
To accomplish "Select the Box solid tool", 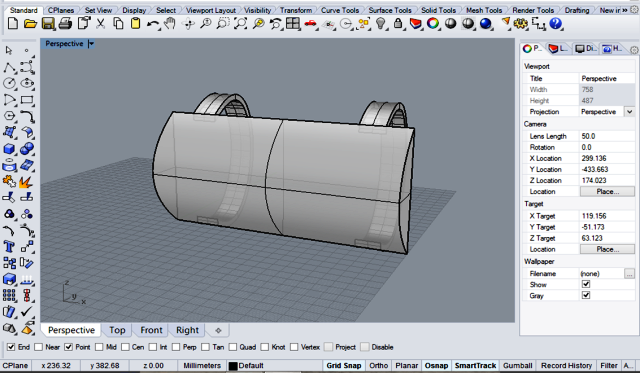I will click(x=9, y=149).
